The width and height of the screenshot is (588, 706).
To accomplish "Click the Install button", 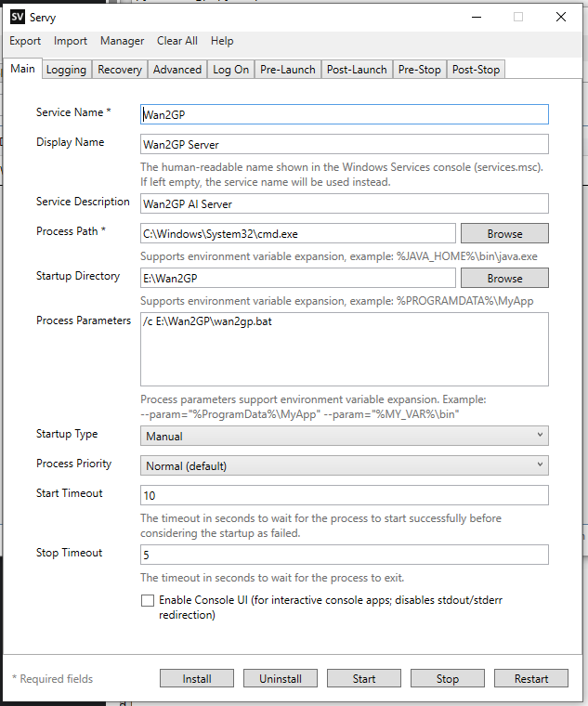I will [x=197, y=678].
